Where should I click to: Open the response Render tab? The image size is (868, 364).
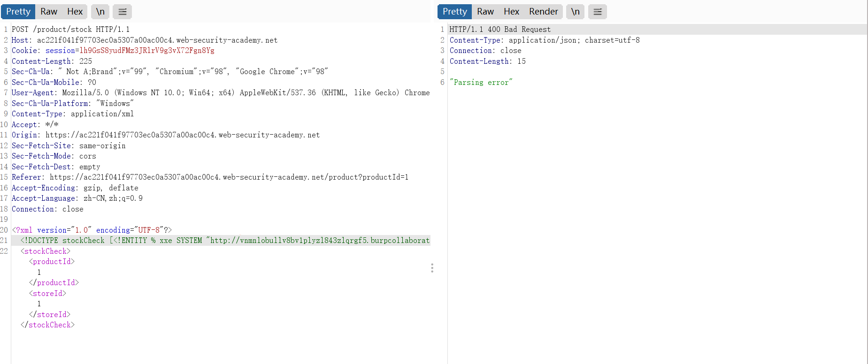tap(544, 12)
